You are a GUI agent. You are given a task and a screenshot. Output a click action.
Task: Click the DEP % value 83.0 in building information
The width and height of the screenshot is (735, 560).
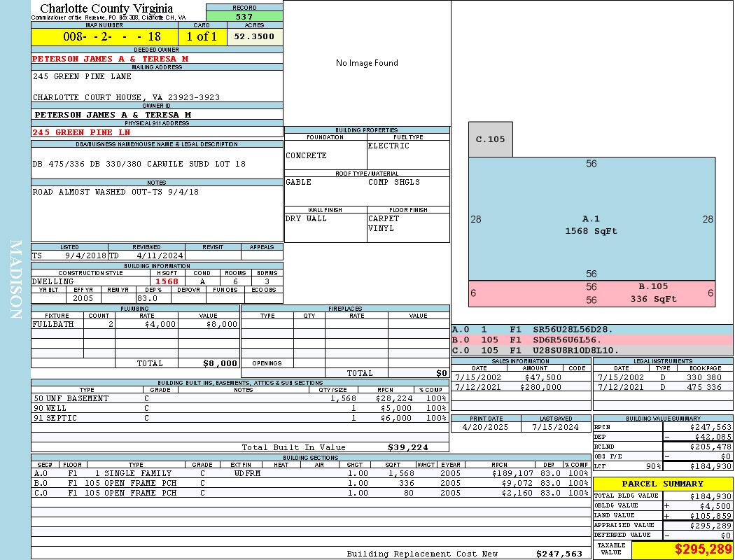147,298
